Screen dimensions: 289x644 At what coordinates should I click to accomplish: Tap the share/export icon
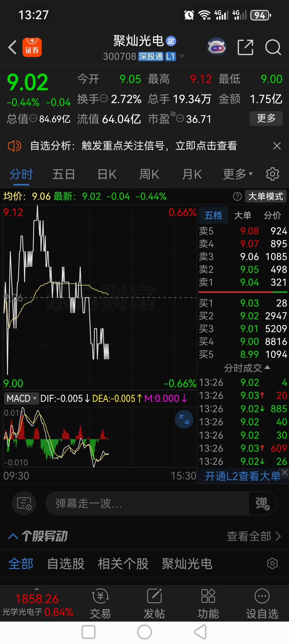point(245,47)
